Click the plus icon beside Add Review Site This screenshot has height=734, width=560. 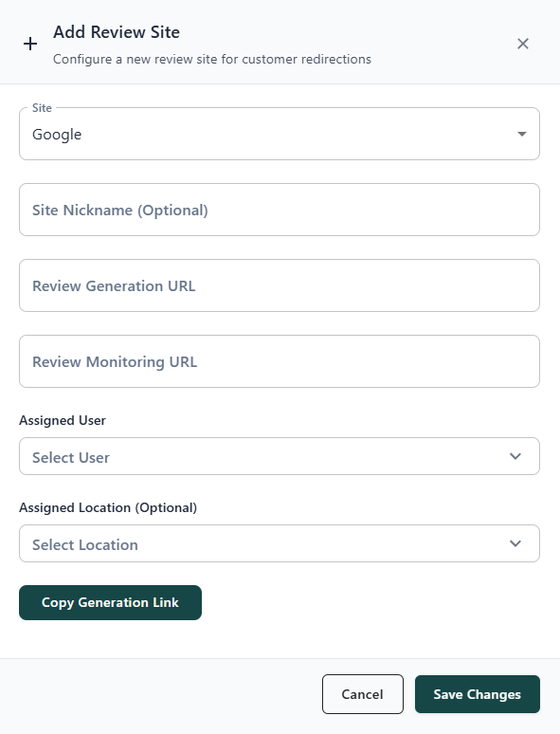pyautogui.click(x=30, y=44)
